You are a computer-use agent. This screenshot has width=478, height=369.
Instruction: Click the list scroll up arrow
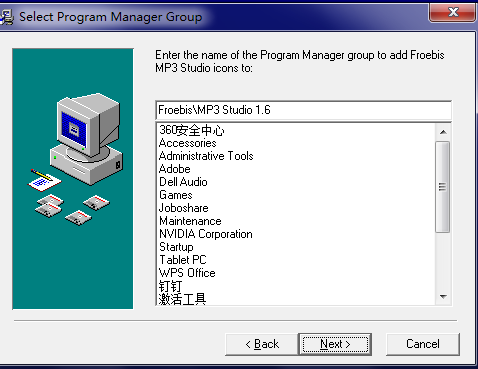coord(443,132)
